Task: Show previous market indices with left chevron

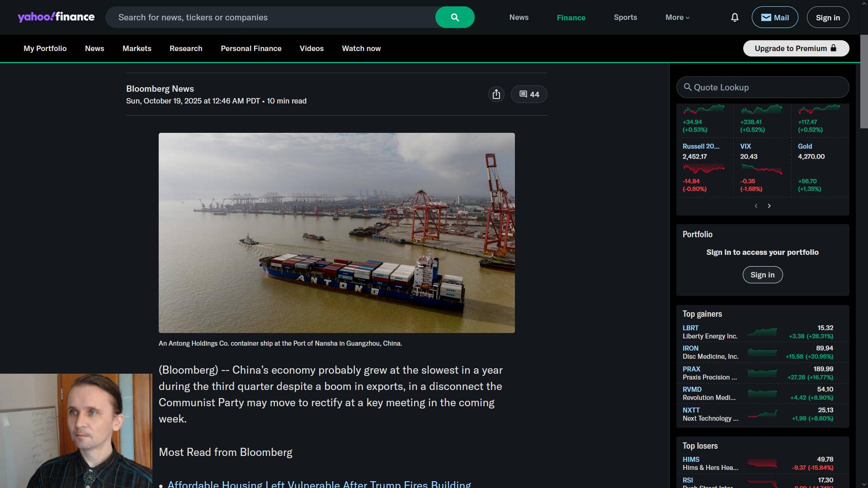Action: 756,206
